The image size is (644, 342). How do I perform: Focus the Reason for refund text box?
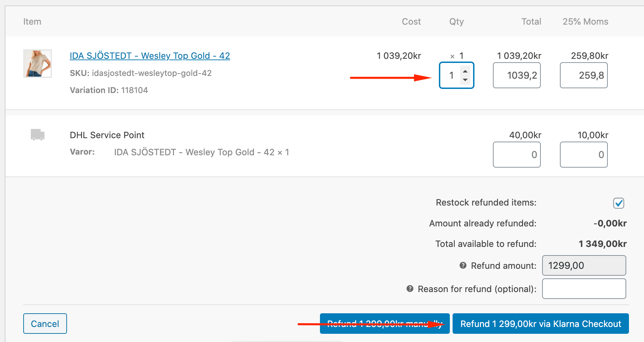(x=584, y=289)
